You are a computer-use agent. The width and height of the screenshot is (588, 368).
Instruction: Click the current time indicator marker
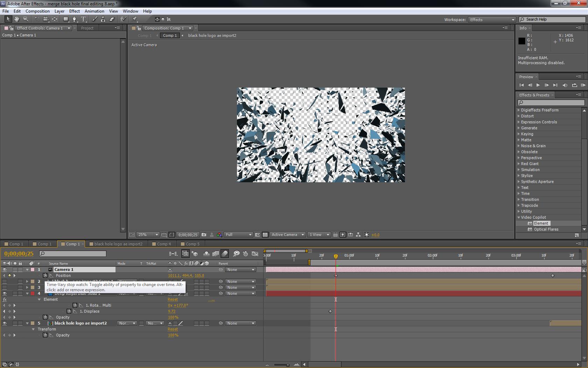click(x=336, y=257)
